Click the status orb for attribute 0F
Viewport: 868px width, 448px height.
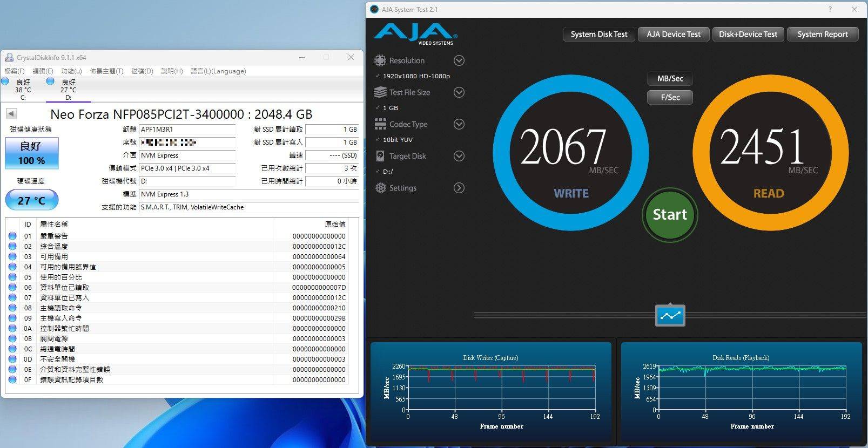pos(12,379)
